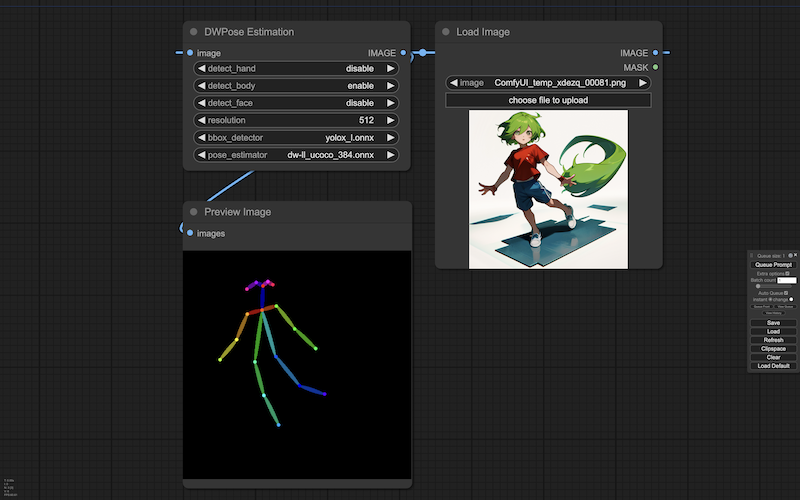The height and width of the screenshot is (500, 800).
Task: Open Clipspace
Action: tap(773, 348)
